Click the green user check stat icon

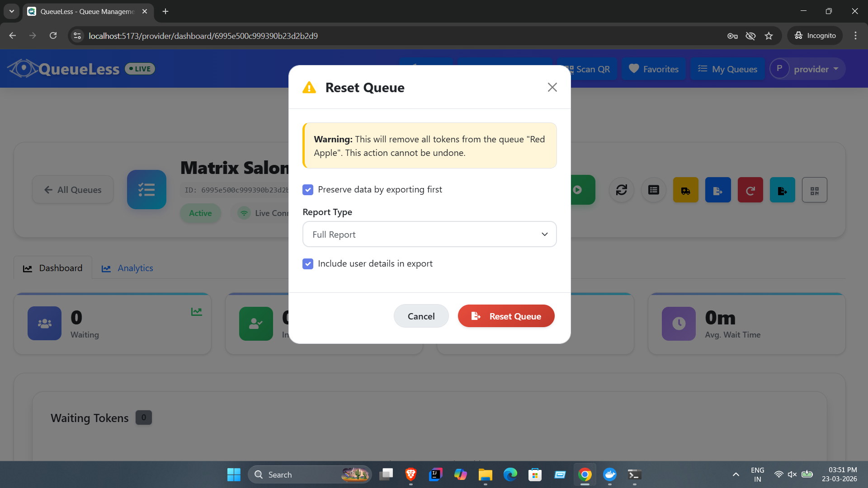coord(256,324)
